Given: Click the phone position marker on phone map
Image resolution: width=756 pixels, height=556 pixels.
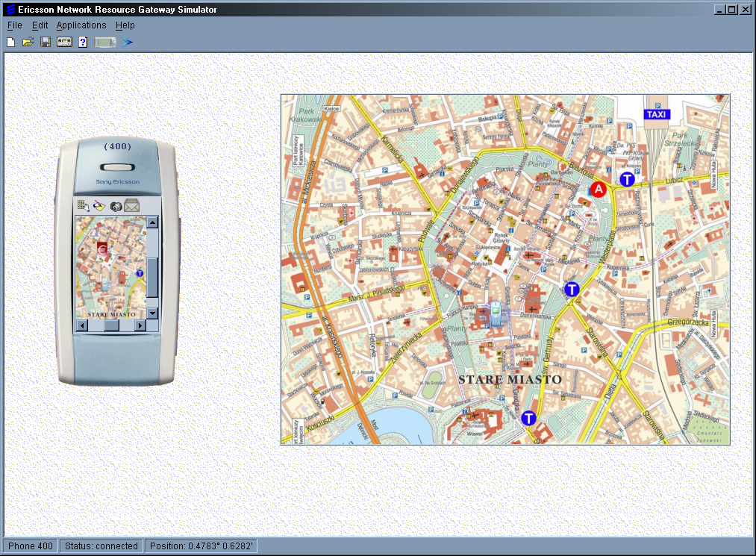Looking at the screenshot, I should 105,284.
